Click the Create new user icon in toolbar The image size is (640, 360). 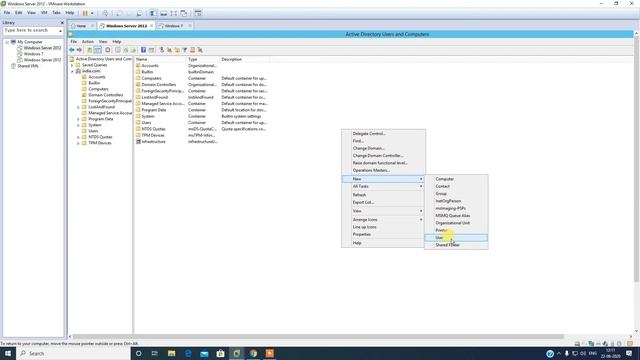(x=162, y=50)
